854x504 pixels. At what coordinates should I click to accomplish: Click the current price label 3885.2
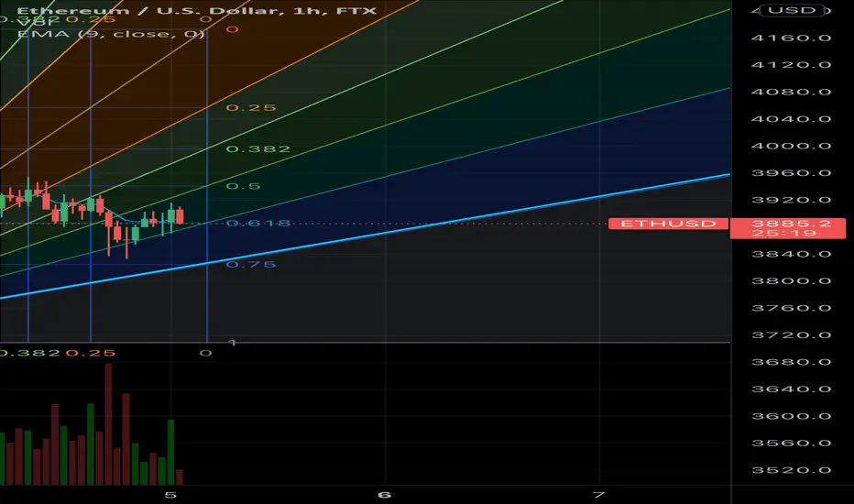(791, 224)
